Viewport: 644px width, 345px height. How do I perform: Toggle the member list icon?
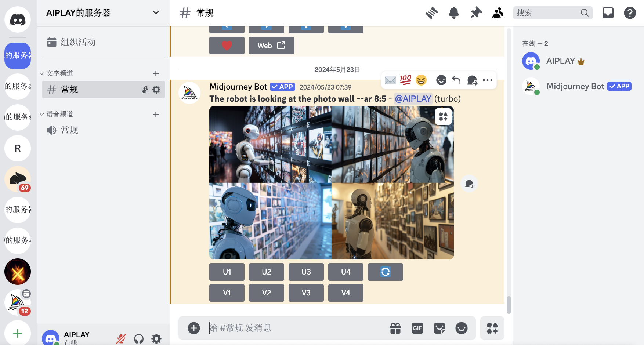tap(498, 13)
